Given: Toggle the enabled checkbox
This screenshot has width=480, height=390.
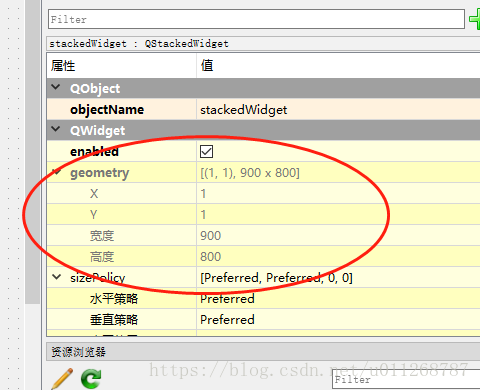Looking at the screenshot, I should 206,151.
